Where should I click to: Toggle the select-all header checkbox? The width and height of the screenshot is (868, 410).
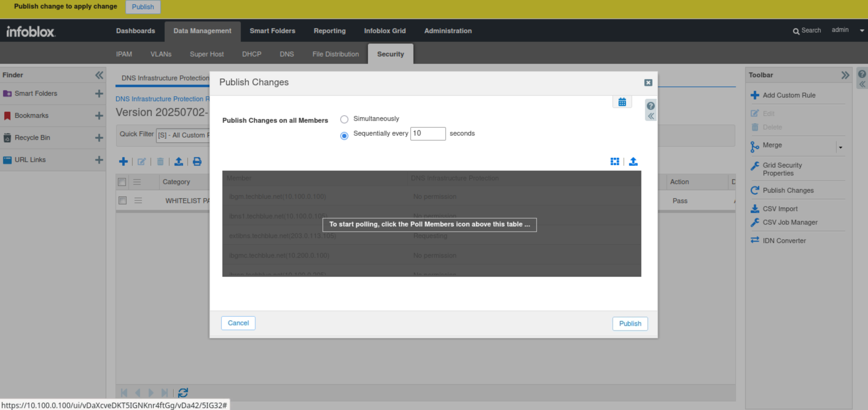122,182
